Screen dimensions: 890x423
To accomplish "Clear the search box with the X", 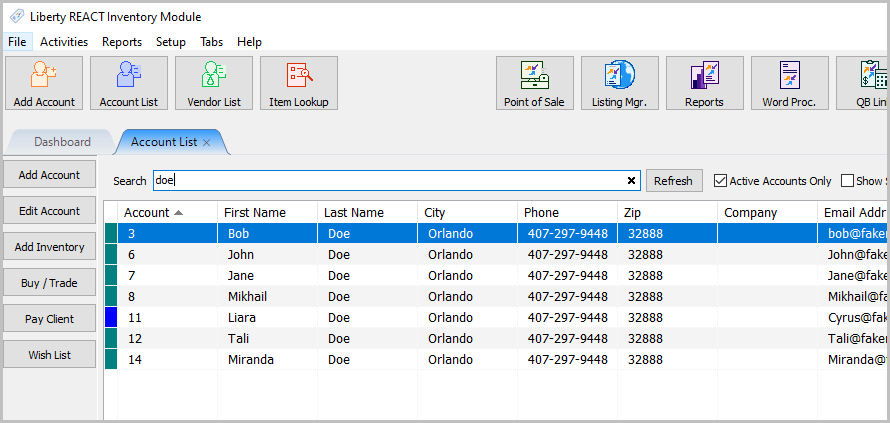I will click(631, 181).
